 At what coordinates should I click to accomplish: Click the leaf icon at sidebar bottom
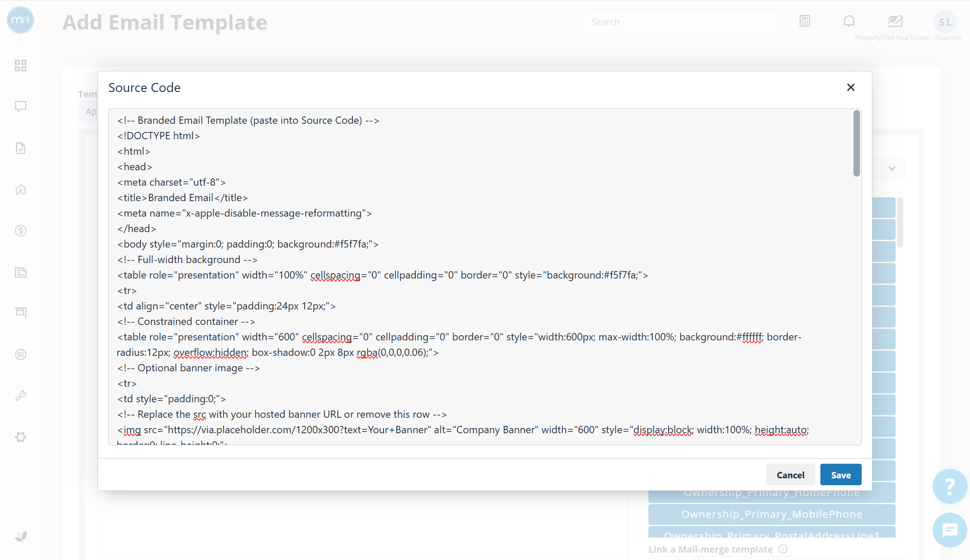click(x=21, y=536)
